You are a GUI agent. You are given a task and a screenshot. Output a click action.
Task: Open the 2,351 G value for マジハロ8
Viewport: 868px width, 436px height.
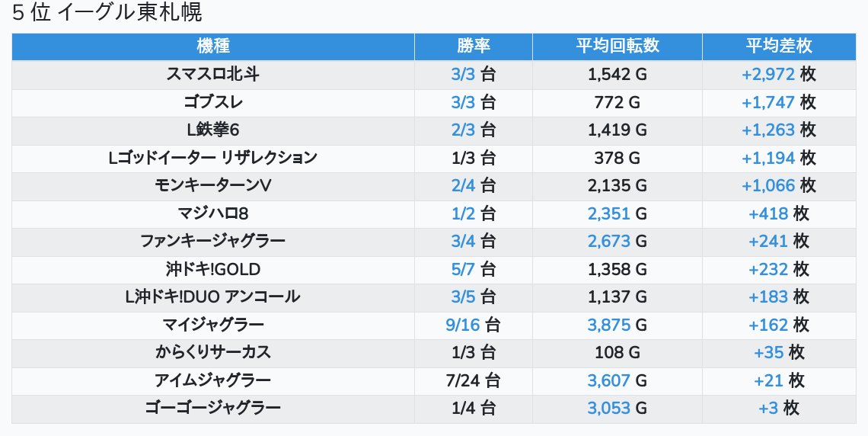(608, 213)
